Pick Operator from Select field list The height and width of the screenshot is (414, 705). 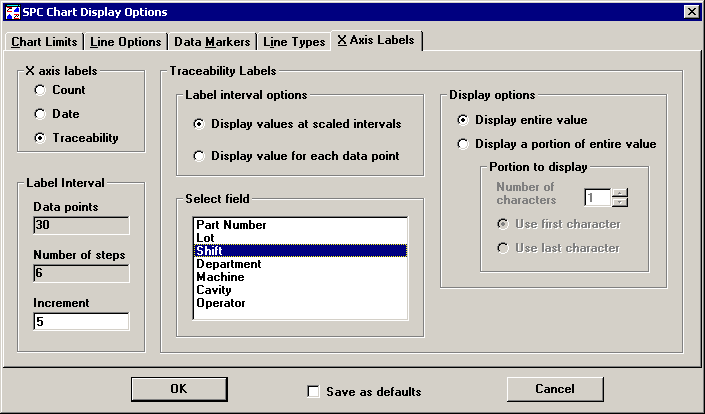tap(221, 303)
